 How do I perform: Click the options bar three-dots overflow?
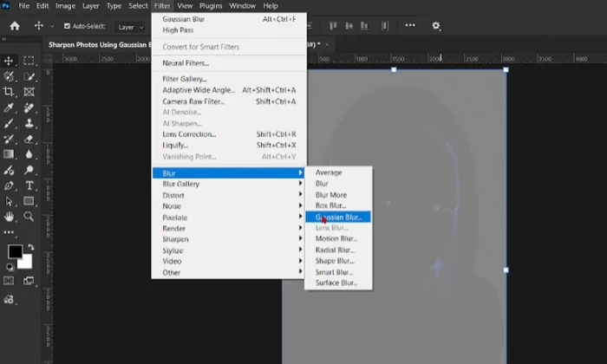410,25
